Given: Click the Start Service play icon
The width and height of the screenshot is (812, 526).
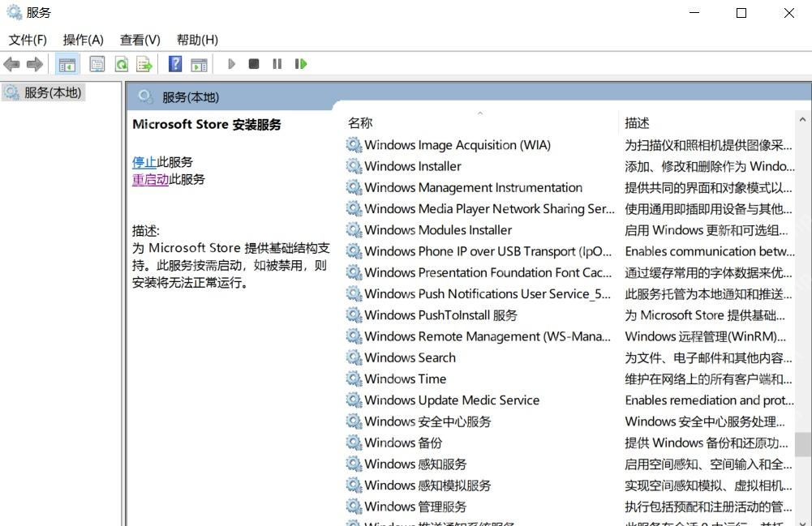Looking at the screenshot, I should pyautogui.click(x=231, y=63).
